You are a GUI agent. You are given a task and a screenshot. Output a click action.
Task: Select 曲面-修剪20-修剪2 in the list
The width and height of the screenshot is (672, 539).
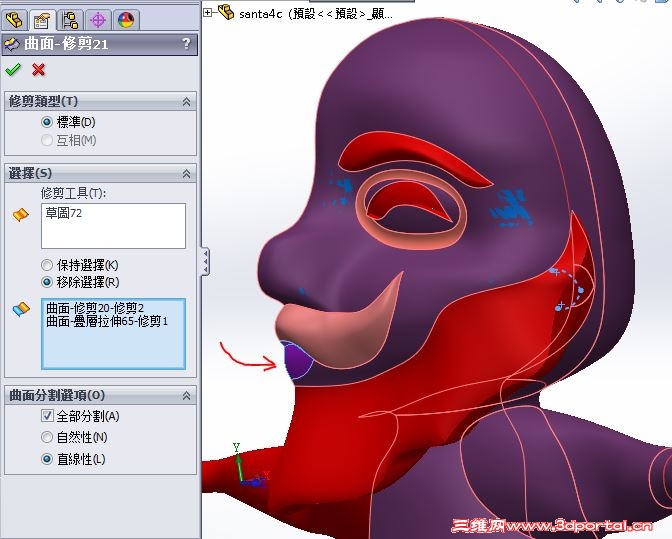click(95, 308)
